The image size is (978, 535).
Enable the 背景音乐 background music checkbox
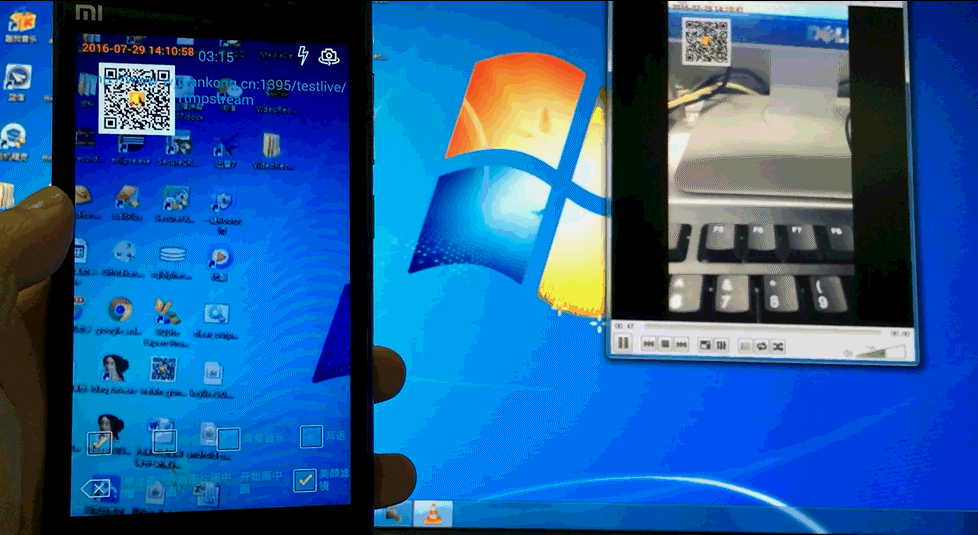pyautogui.click(x=228, y=438)
